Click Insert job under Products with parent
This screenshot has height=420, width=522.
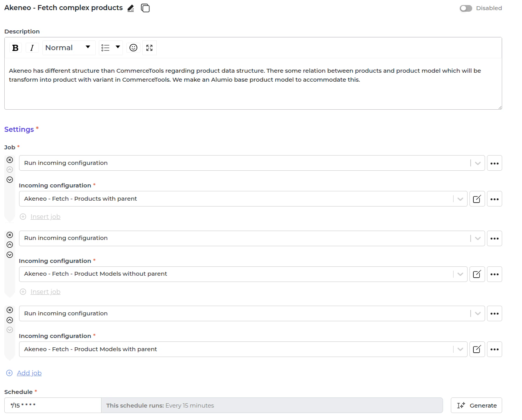[x=46, y=217]
